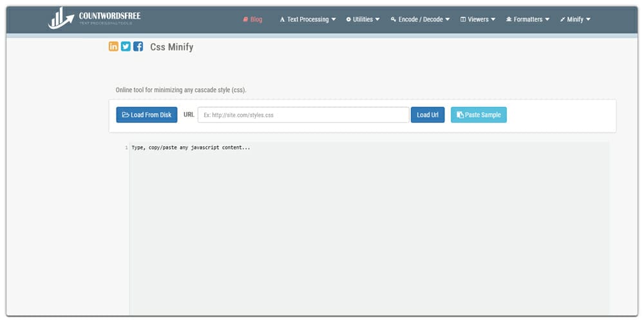Click the 'Online tool for minimizing' description
Screen dimensions: 644x322
[x=181, y=90]
